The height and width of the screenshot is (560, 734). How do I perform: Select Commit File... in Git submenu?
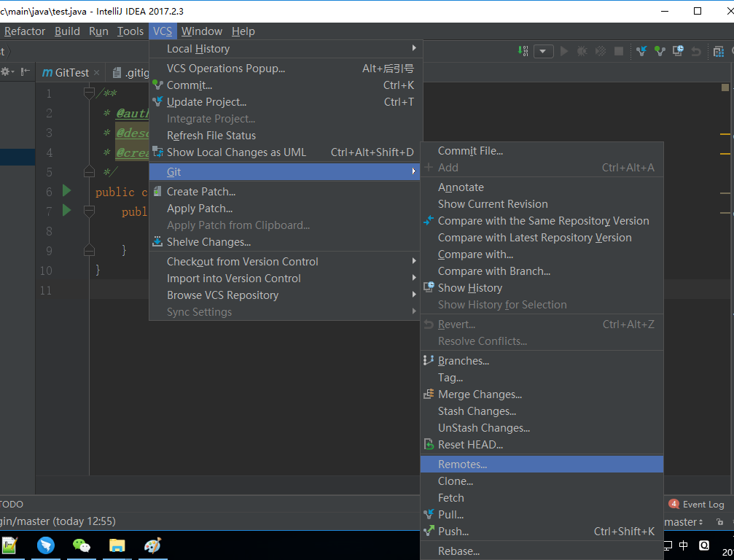point(542,151)
